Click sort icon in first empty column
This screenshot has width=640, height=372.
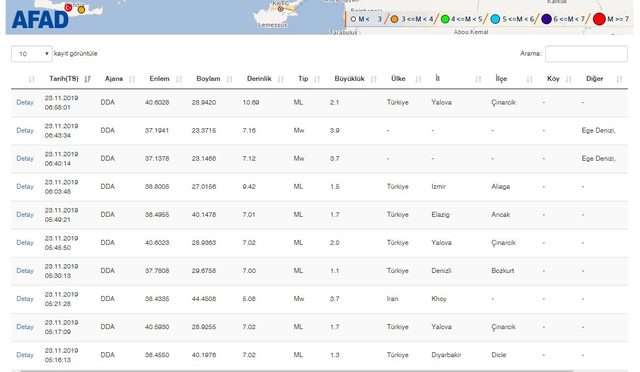click(32, 79)
